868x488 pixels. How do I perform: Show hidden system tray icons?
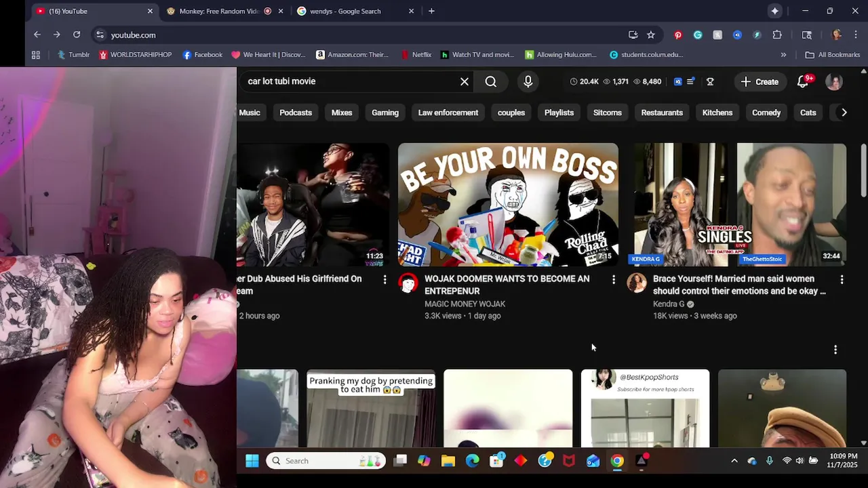pyautogui.click(x=734, y=461)
